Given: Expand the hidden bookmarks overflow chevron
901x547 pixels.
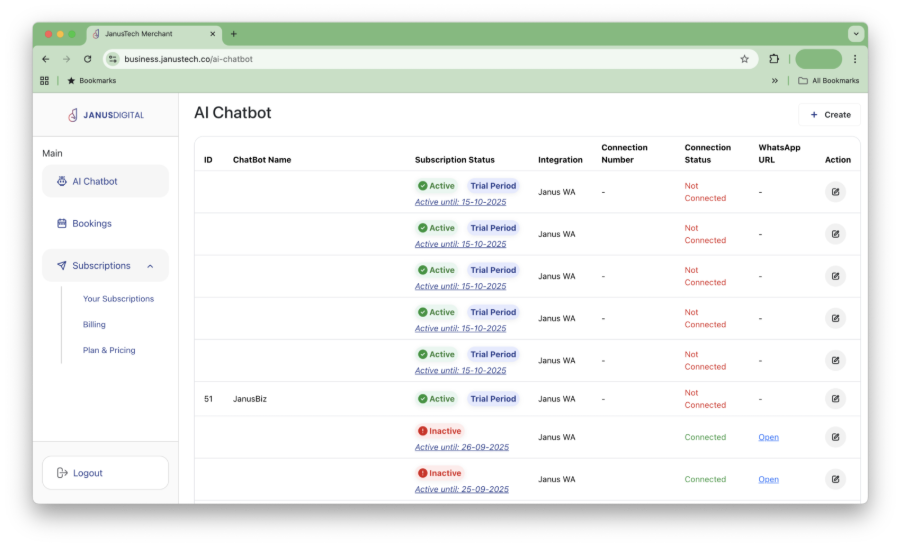Looking at the screenshot, I should [x=775, y=81].
